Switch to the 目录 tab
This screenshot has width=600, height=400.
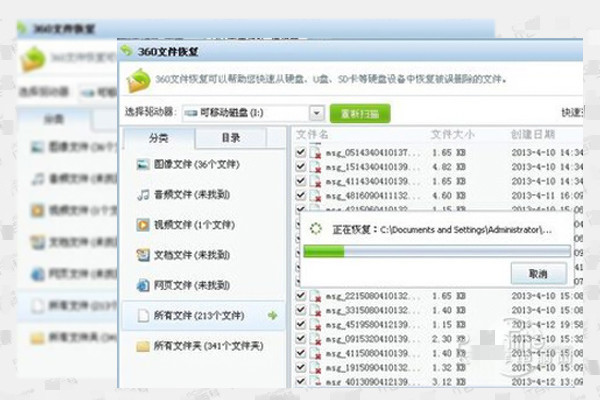pos(231,138)
